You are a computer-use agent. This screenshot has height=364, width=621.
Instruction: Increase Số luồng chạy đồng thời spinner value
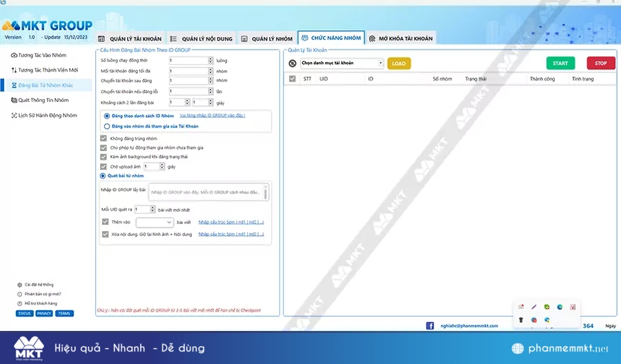pos(210,59)
